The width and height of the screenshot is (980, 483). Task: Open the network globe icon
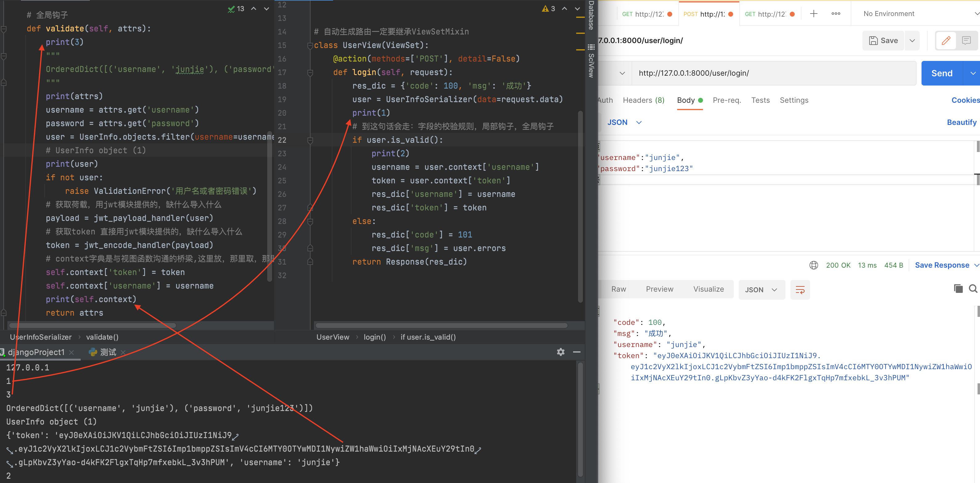813,265
